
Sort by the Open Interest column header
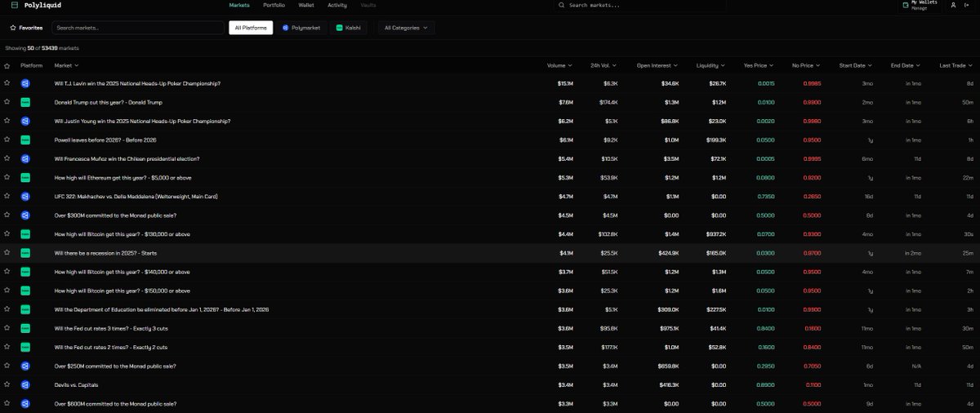point(657,65)
